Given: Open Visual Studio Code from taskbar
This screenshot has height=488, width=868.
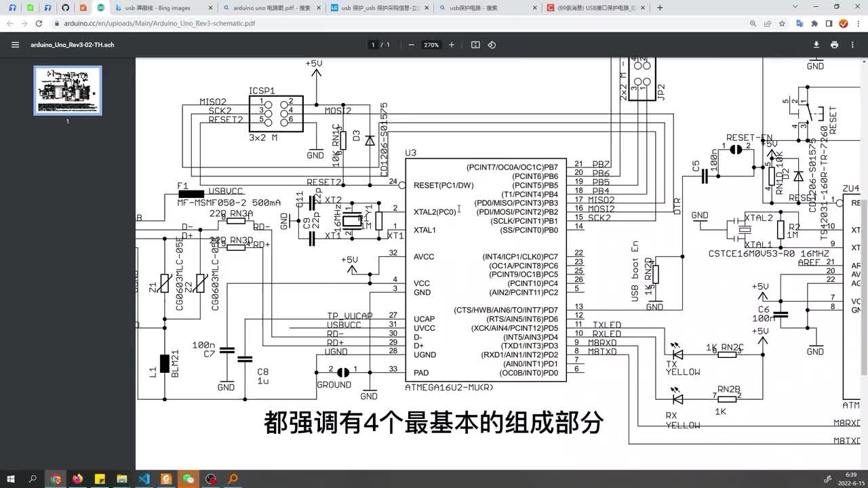Looking at the screenshot, I should (x=144, y=479).
